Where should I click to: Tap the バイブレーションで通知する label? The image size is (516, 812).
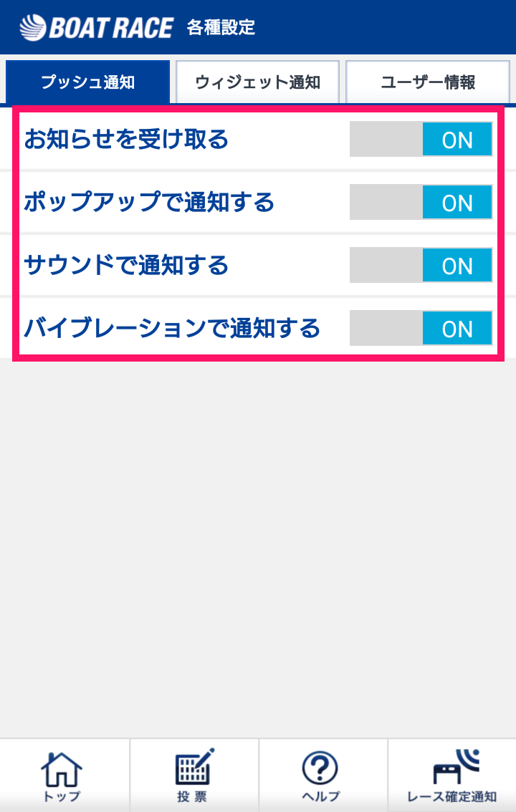(x=172, y=329)
